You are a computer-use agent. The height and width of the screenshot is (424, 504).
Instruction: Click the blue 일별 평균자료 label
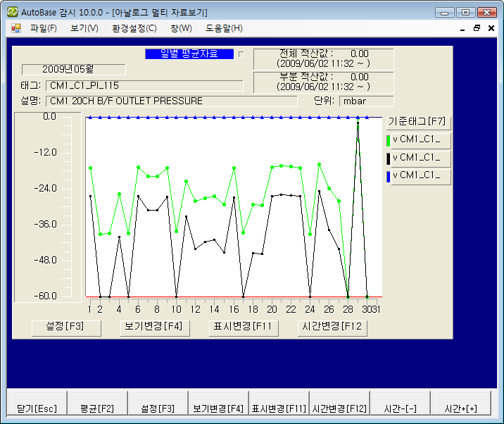point(189,54)
